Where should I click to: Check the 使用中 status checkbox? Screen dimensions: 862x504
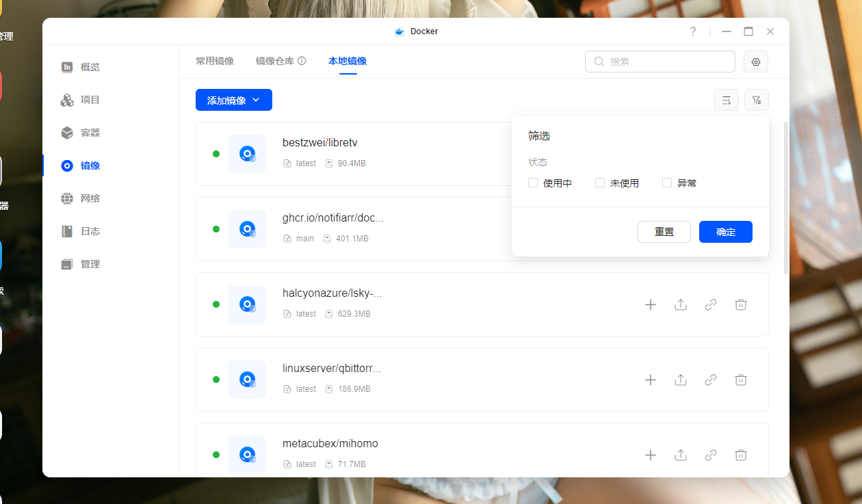[533, 183]
